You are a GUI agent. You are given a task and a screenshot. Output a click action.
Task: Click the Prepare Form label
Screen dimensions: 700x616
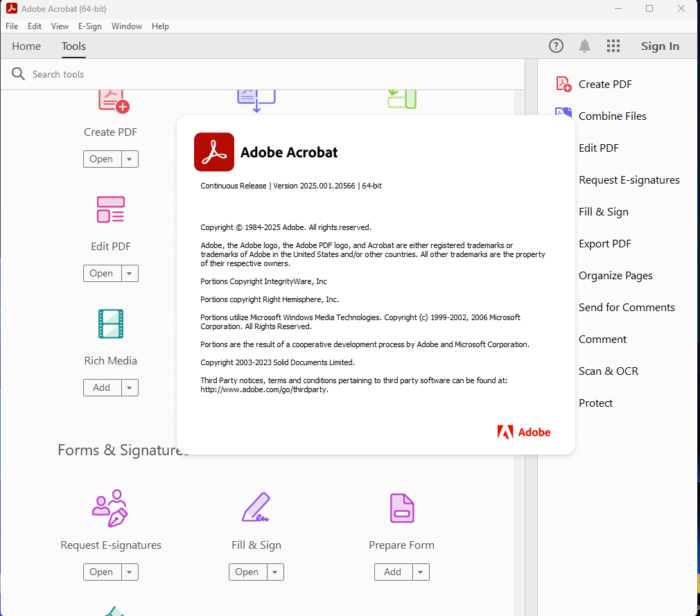402,545
